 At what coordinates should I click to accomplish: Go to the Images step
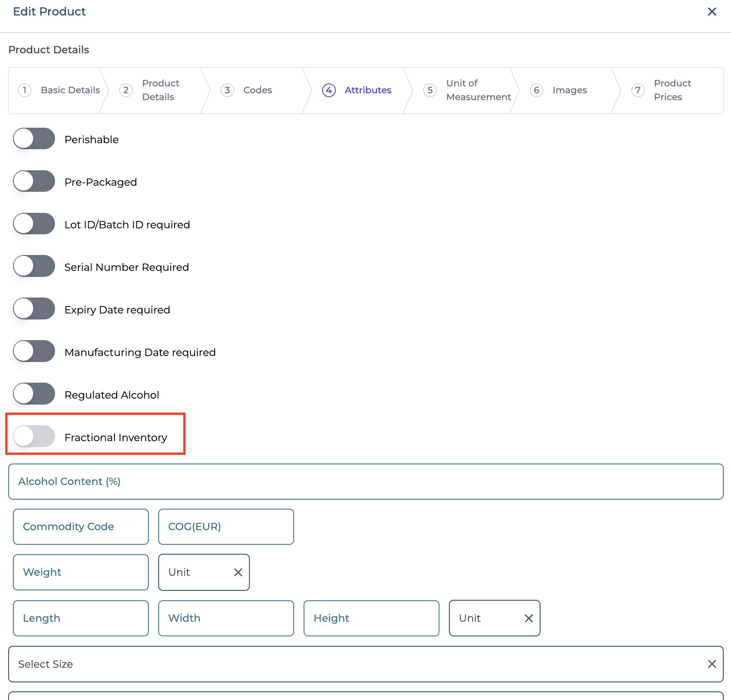(x=569, y=90)
